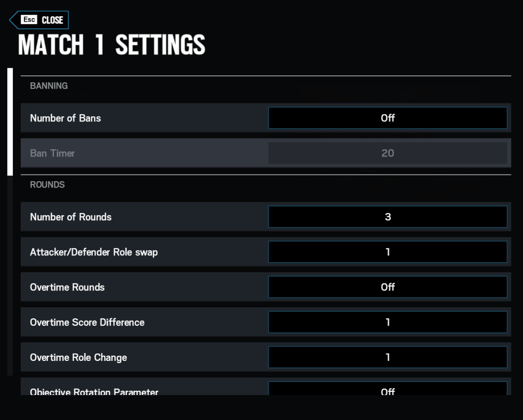Viewport: 523px width, 420px height.
Task: Click the Number of Rounds label
Action: (71, 217)
